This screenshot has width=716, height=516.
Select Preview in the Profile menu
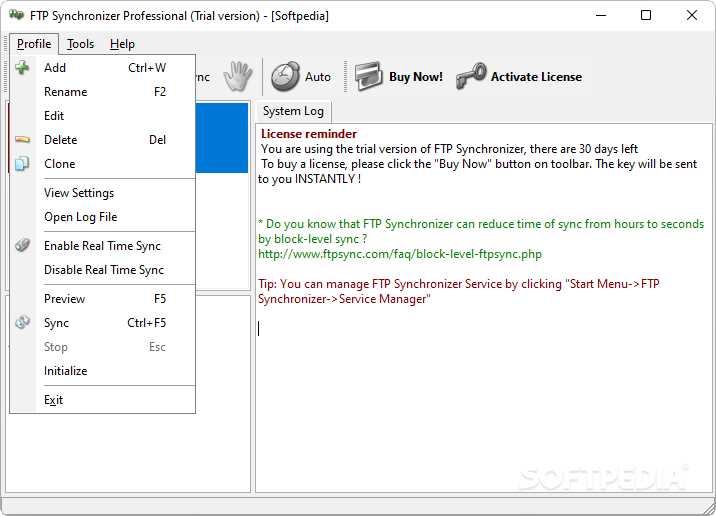pyautogui.click(x=103, y=299)
